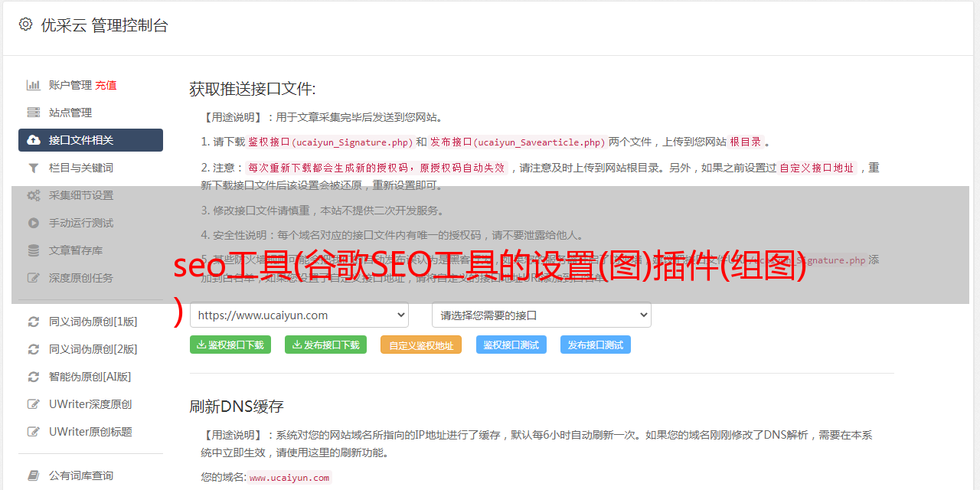Click the server icon for 站点管理
Screen dimensions: 980x490
click(34, 113)
